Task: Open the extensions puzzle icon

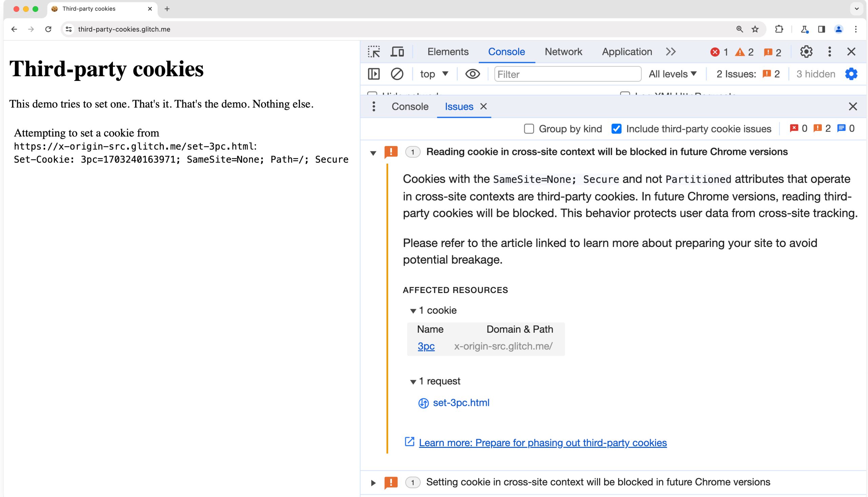Action: [x=779, y=29]
